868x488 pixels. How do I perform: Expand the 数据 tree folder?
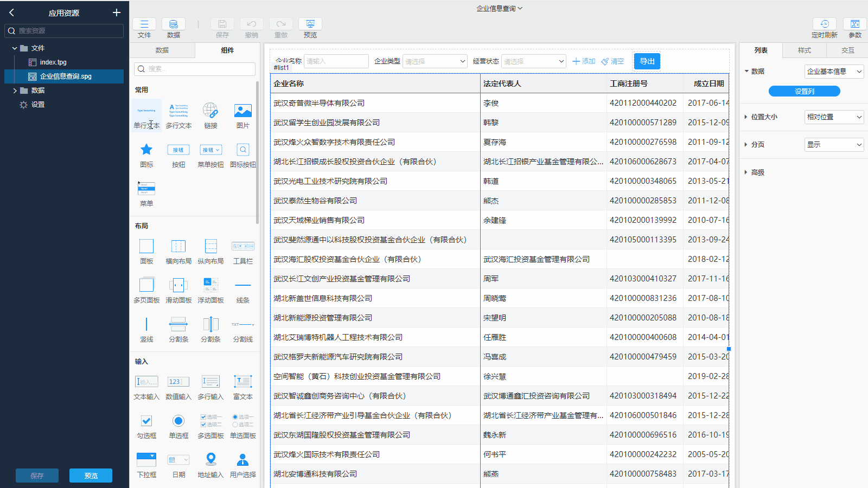[x=14, y=91]
